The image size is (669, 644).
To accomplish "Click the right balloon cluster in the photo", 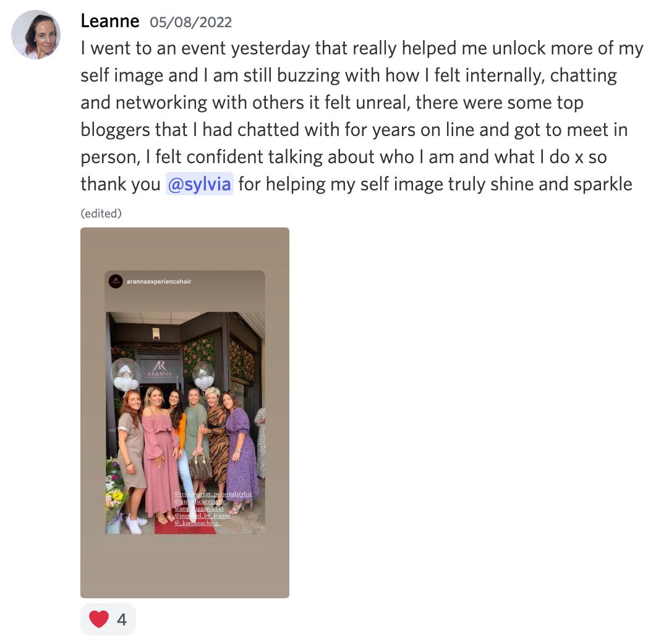I will coord(203,376).
